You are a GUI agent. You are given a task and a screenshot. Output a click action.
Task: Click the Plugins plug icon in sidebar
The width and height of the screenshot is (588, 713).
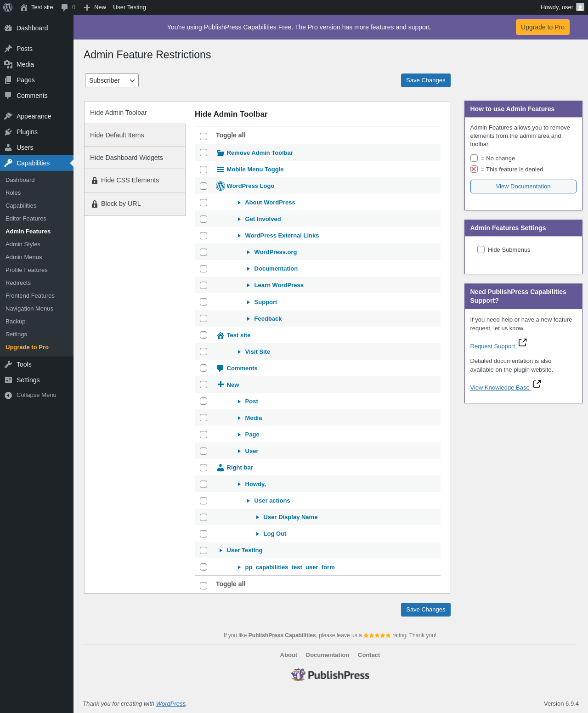click(x=8, y=132)
